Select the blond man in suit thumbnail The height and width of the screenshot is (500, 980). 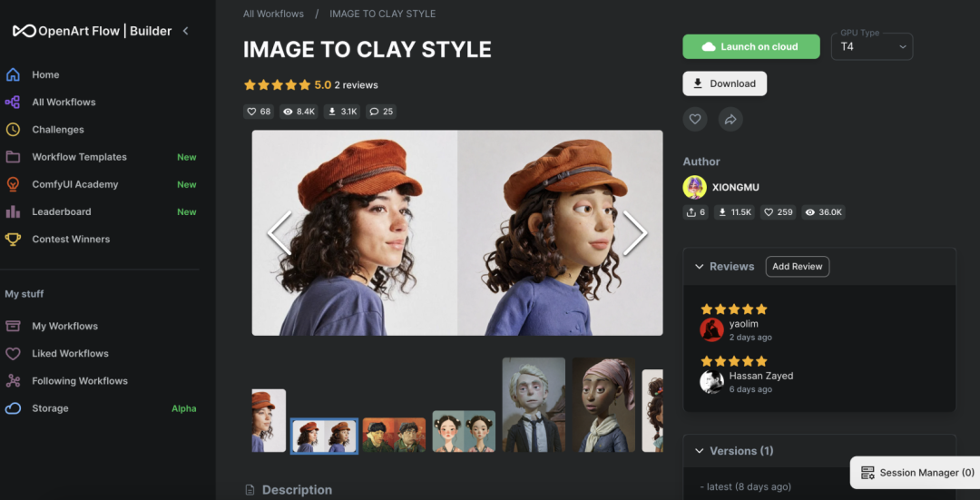(x=534, y=405)
